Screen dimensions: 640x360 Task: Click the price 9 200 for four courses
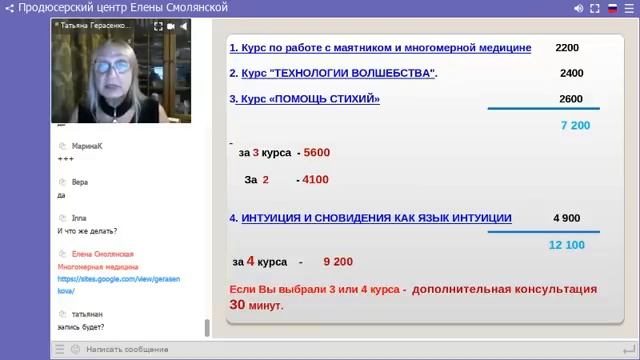338,262
